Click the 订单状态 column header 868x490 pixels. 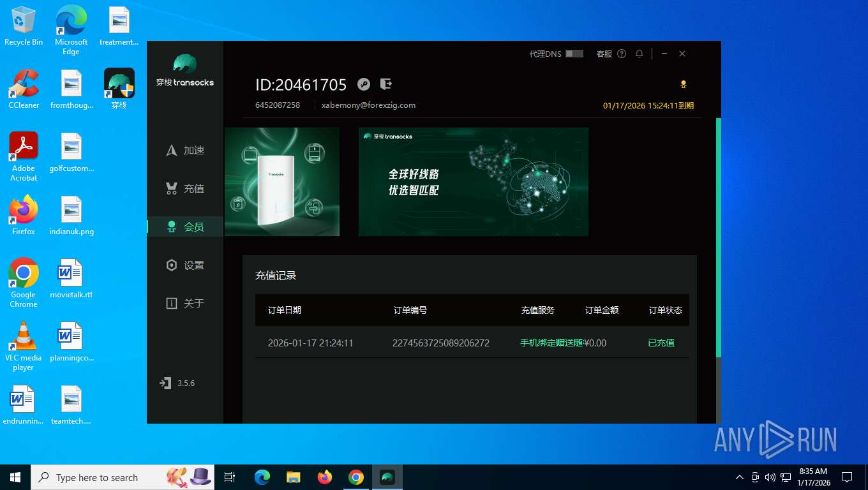click(x=666, y=310)
